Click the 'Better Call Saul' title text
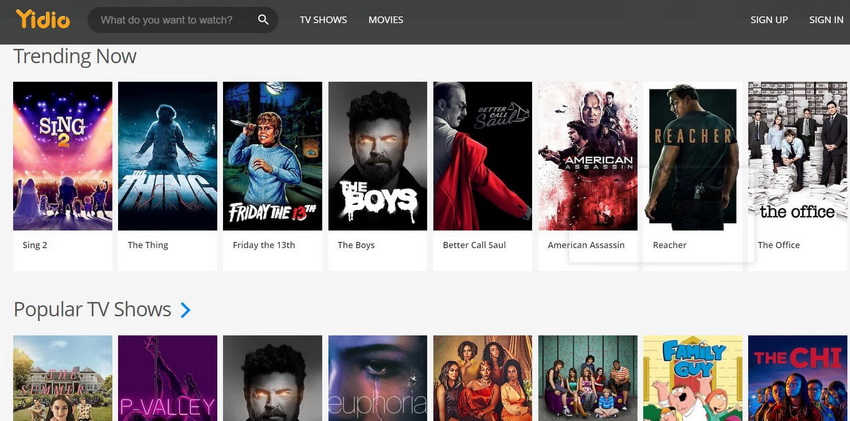 [474, 245]
